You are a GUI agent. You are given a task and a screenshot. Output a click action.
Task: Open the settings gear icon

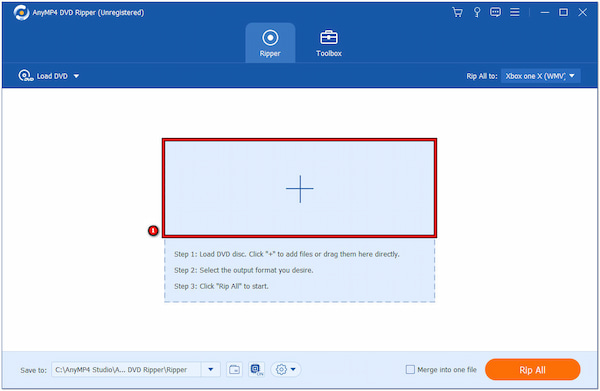pyautogui.click(x=281, y=370)
